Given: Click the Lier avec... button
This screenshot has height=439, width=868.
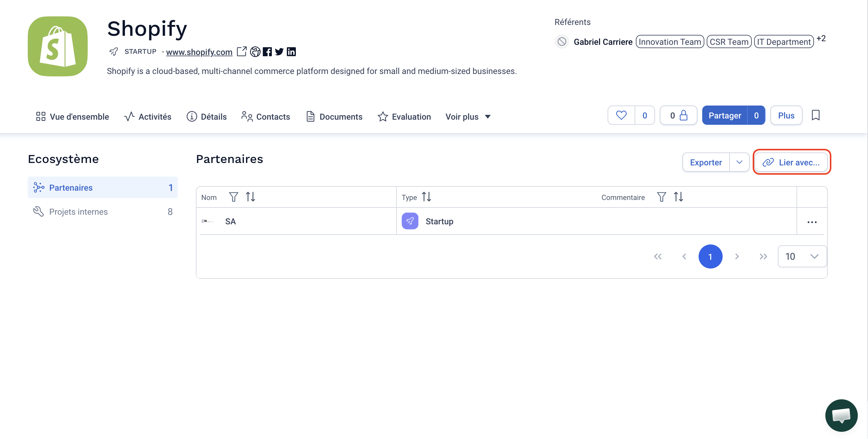Looking at the screenshot, I should [x=791, y=162].
